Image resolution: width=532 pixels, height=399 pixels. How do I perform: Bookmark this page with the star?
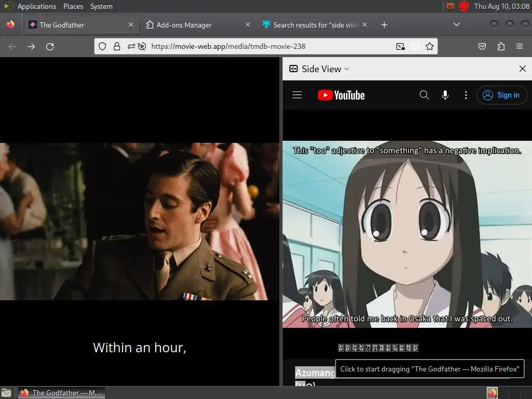tap(430, 46)
